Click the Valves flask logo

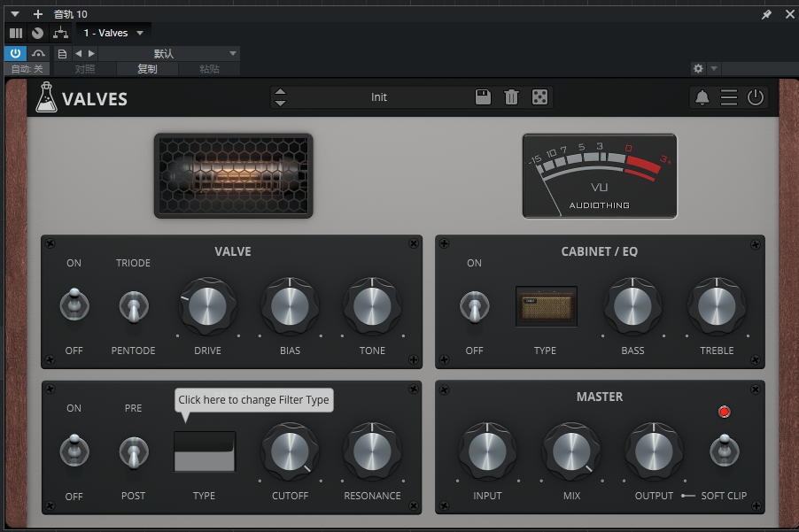point(46,97)
